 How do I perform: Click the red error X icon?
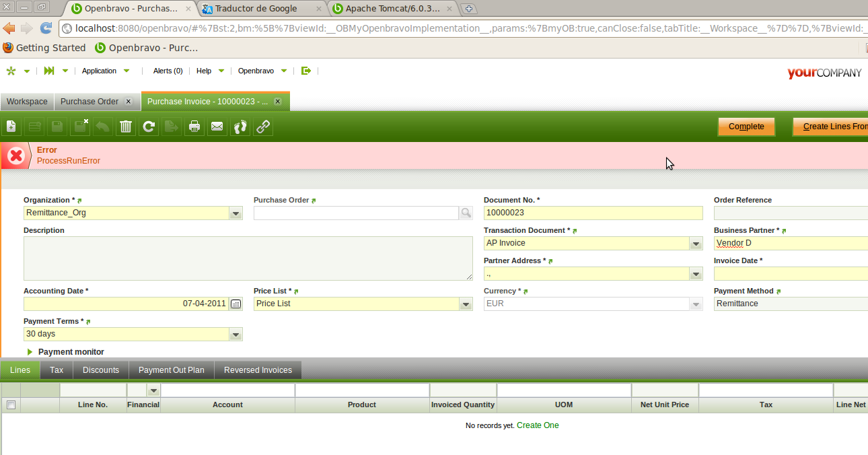pos(16,156)
